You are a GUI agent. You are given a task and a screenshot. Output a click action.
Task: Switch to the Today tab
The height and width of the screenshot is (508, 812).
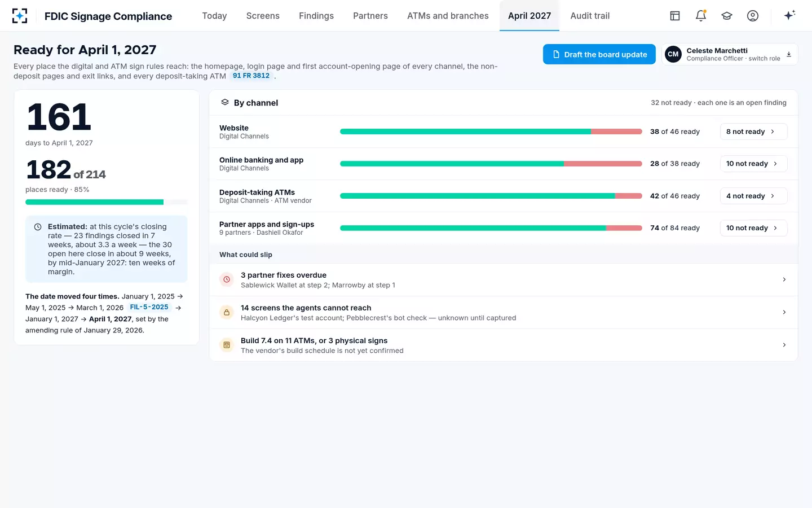click(214, 16)
